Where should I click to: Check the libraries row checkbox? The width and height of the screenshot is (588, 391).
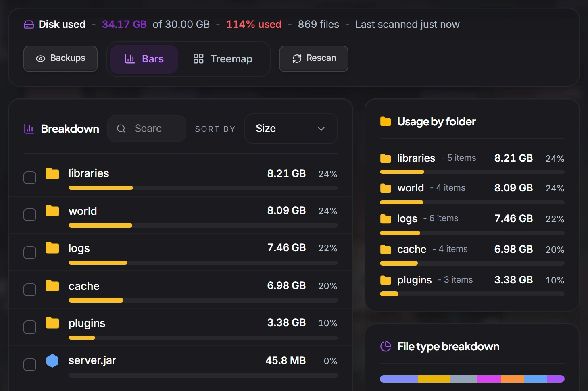[30, 178]
